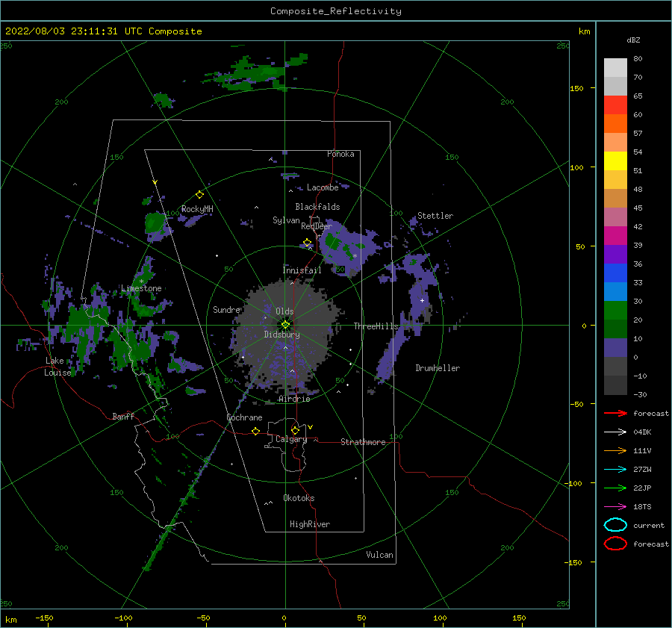Click the white cross marker north of Drumheller

[422, 300]
